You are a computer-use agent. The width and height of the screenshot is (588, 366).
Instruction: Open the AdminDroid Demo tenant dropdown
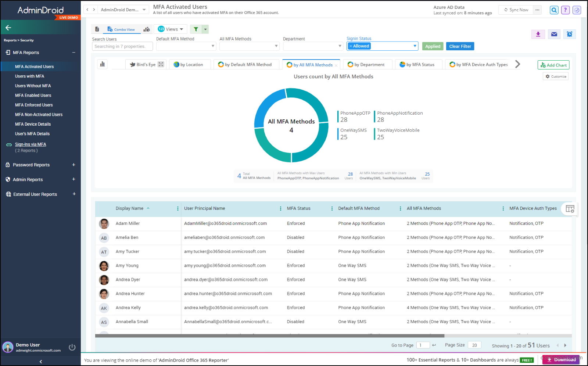tap(123, 10)
